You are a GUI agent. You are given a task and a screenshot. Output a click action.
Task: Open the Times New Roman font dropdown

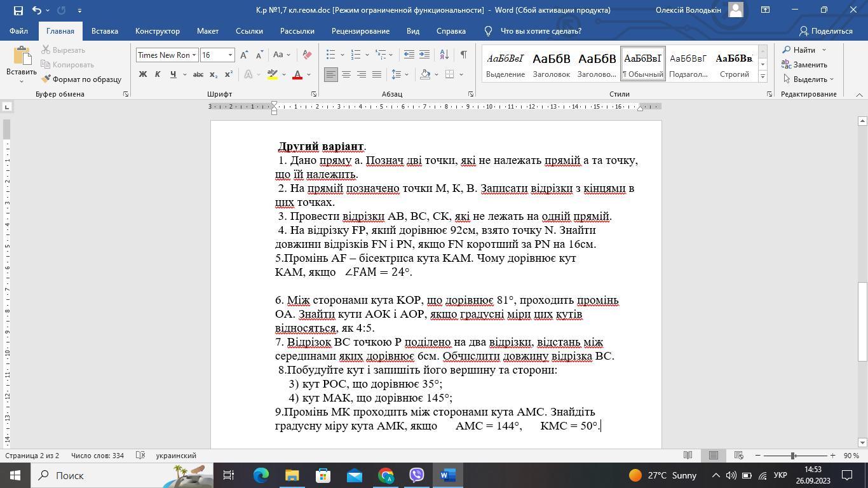point(194,55)
